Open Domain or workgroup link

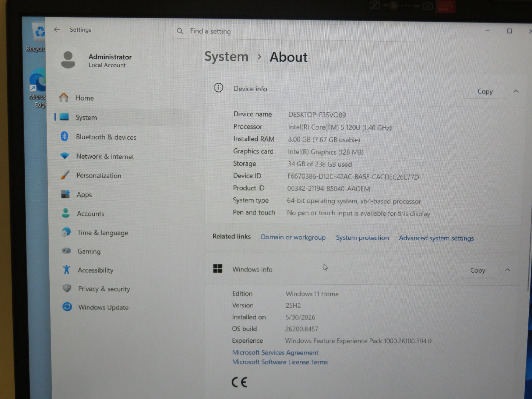point(293,237)
